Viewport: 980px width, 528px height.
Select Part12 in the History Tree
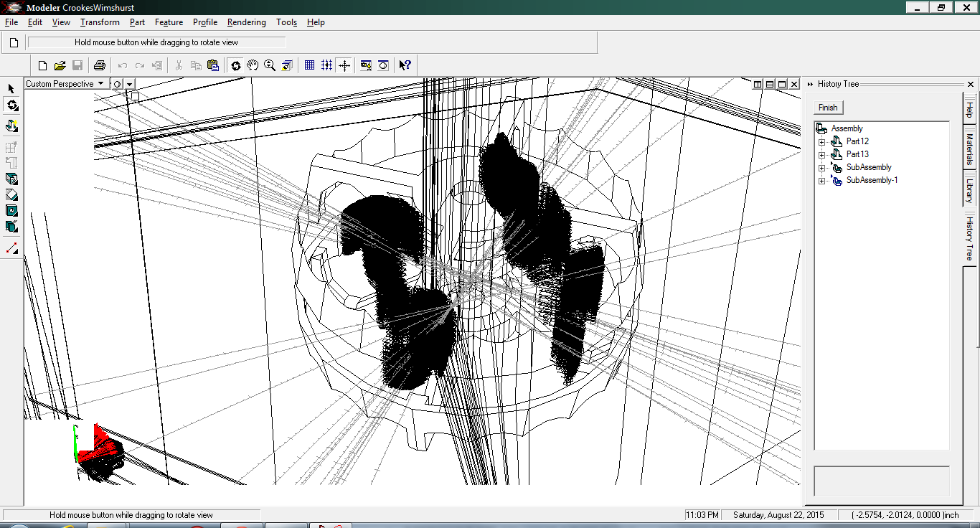click(857, 141)
